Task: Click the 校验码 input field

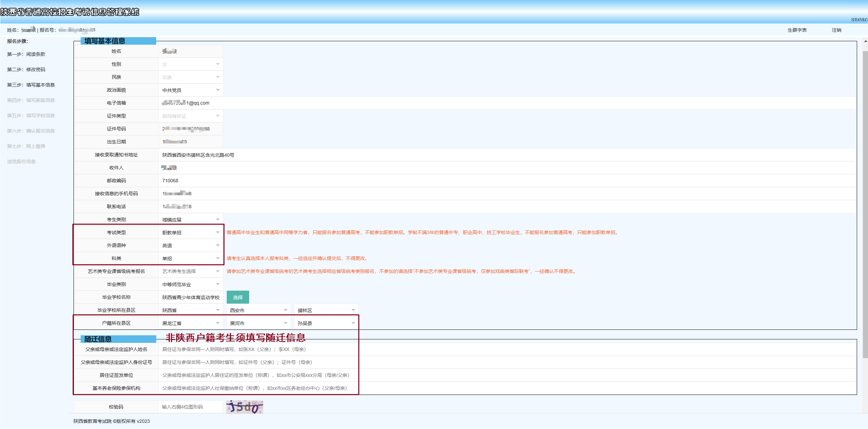Action: click(191, 407)
